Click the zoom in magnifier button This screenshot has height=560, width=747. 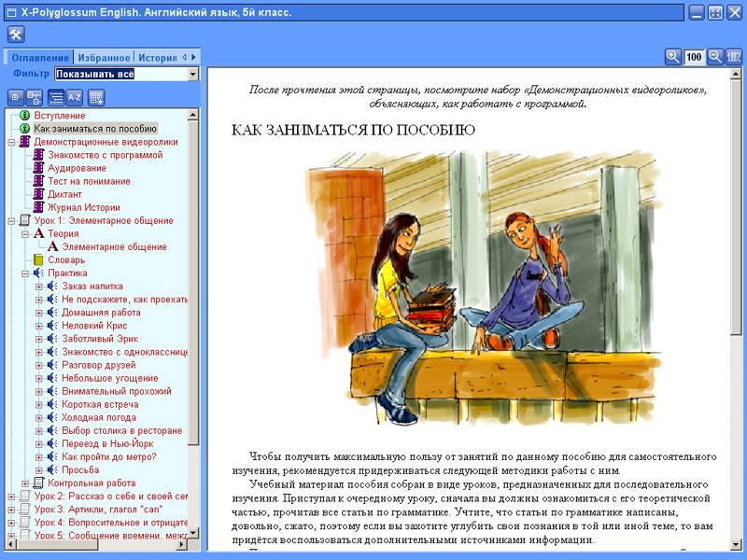coord(672,57)
